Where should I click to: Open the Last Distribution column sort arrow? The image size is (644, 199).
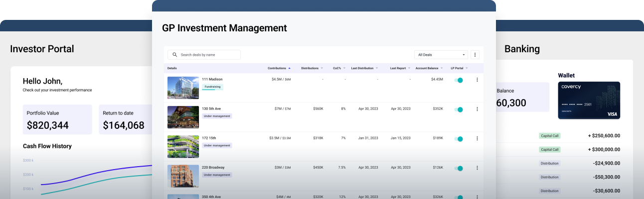[377, 68]
